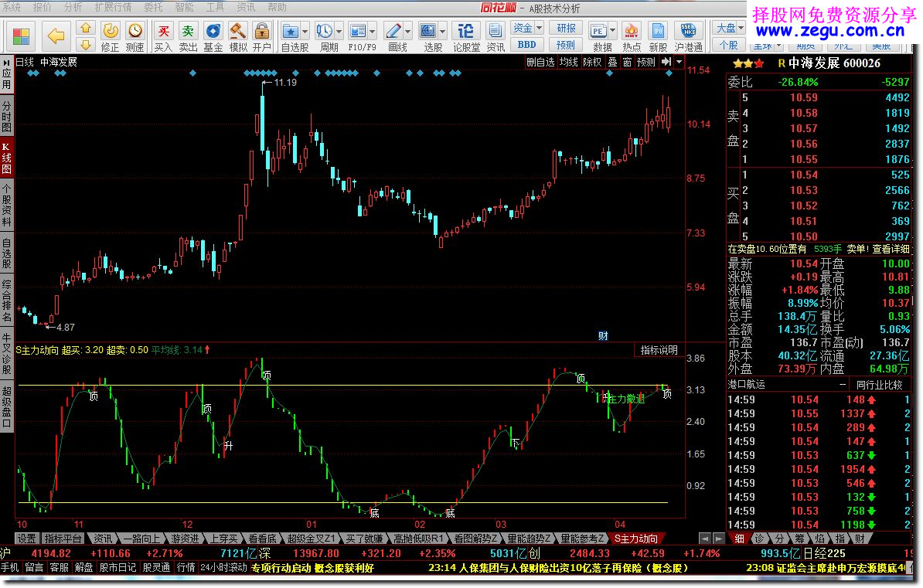Open the 扩展行情 menu
Screen dimensions: 923x588
point(113,7)
